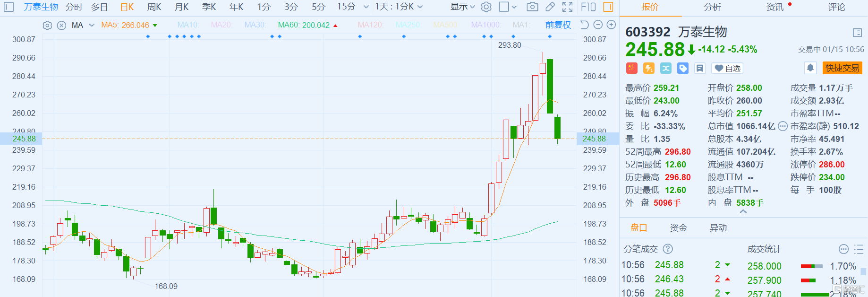
Task: Open the 资讯 news tab
Action: pyautogui.click(x=775, y=7)
